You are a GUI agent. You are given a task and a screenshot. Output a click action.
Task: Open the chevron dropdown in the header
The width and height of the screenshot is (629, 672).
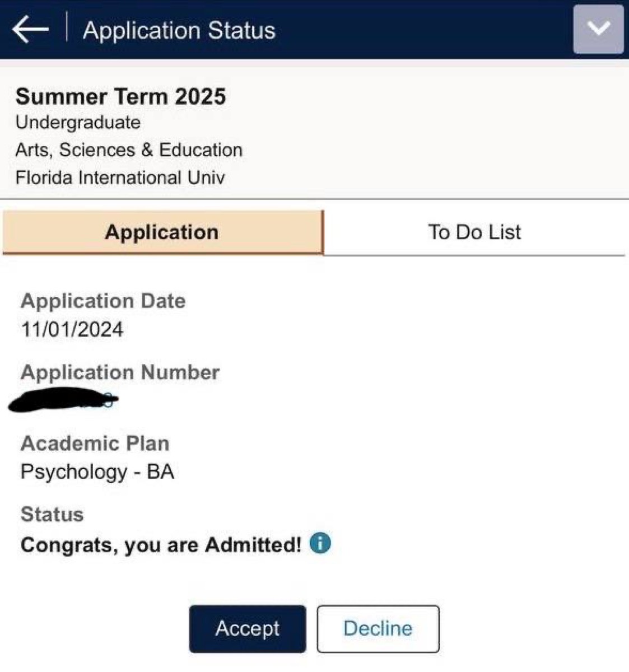coord(598,29)
